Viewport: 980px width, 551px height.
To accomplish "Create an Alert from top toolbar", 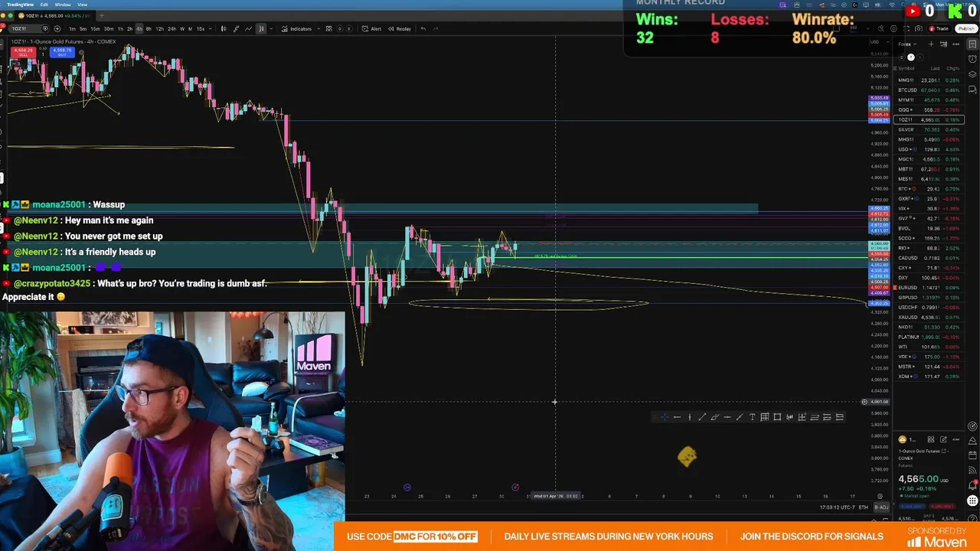I will 371,28.
